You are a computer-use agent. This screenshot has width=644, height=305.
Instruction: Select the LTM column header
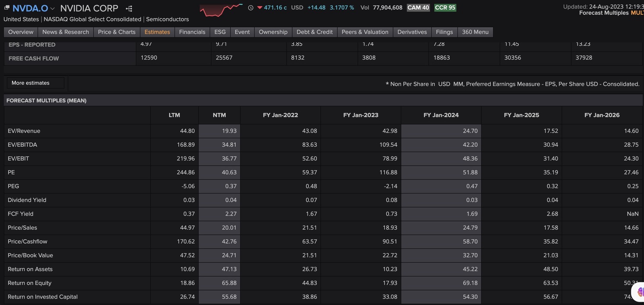[x=174, y=115]
